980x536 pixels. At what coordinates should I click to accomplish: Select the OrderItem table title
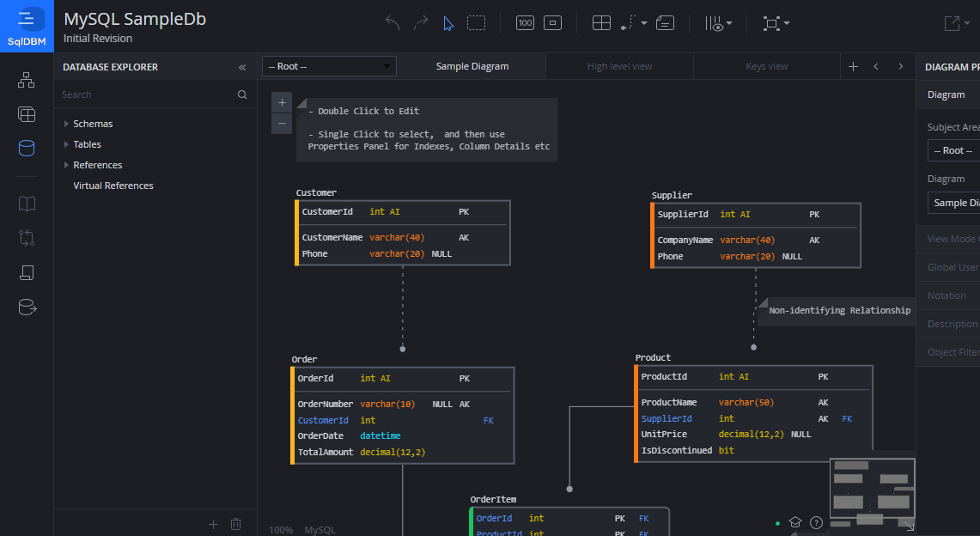pos(493,499)
